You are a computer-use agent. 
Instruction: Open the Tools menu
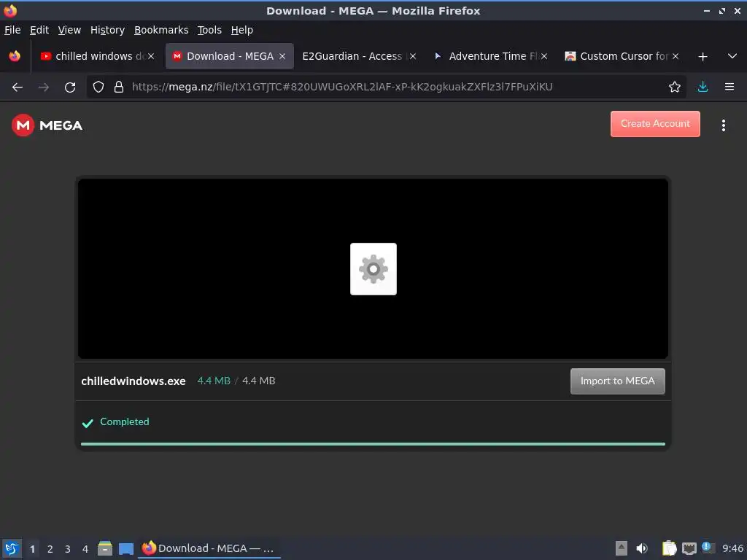pyautogui.click(x=209, y=30)
